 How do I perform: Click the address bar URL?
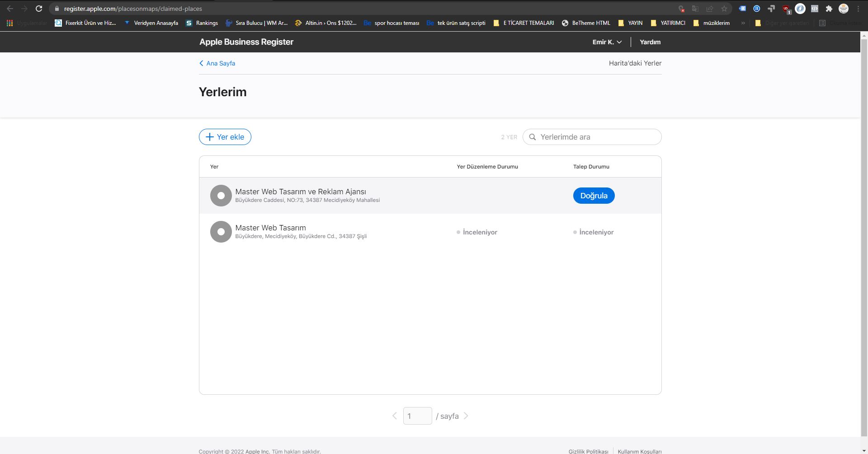[x=133, y=9]
